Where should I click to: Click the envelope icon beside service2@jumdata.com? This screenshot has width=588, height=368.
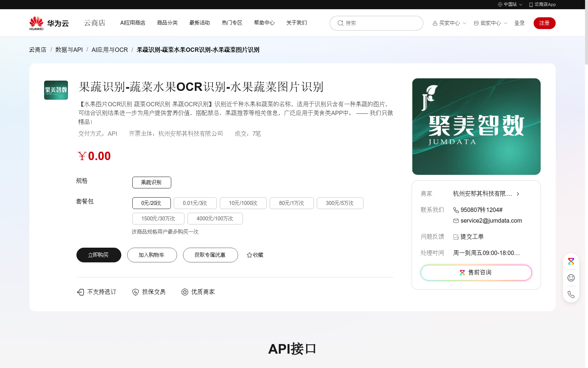click(x=456, y=221)
